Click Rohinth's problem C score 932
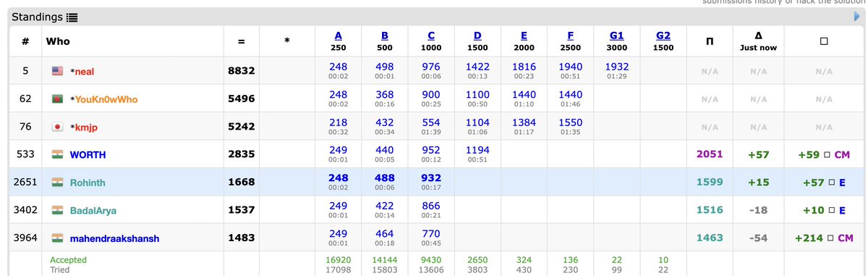This screenshot has height=276, width=868. pos(431,177)
